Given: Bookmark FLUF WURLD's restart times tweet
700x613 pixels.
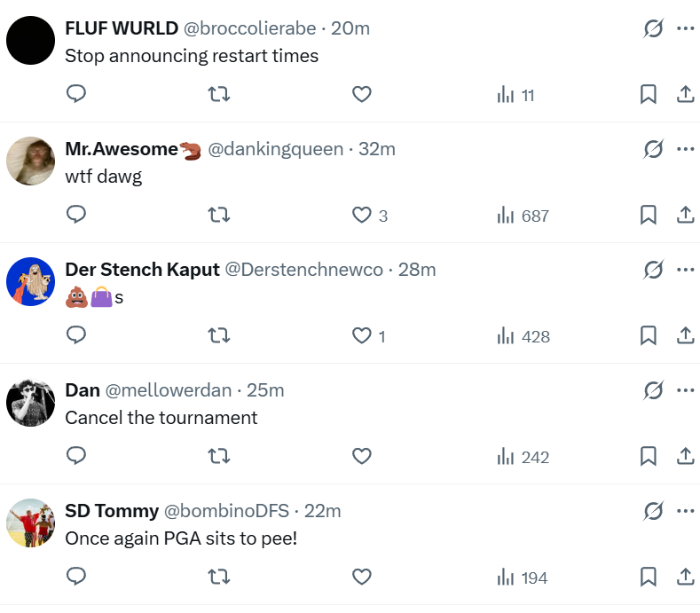Looking at the screenshot, I should (x=649, y=94).
